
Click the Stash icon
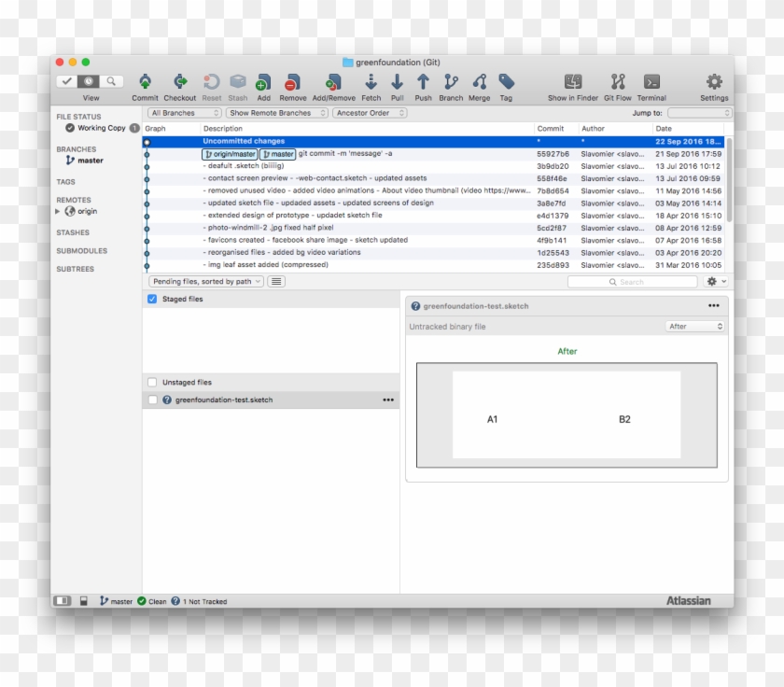point(237,84)
